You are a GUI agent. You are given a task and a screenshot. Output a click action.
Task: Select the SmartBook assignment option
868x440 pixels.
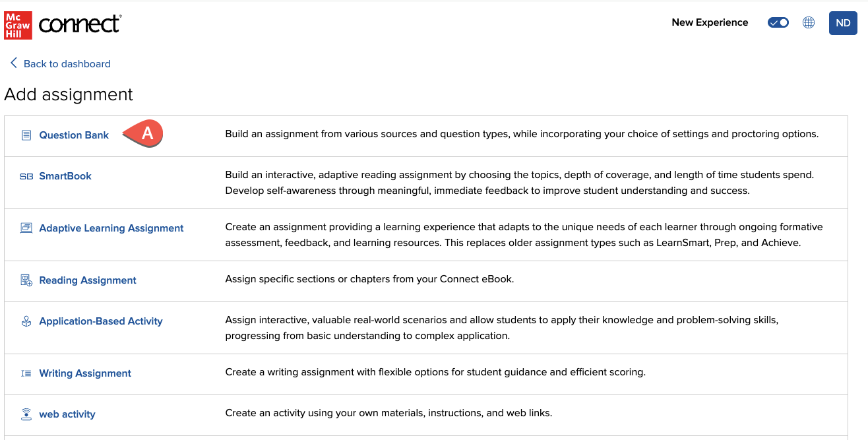click(65, 176)
